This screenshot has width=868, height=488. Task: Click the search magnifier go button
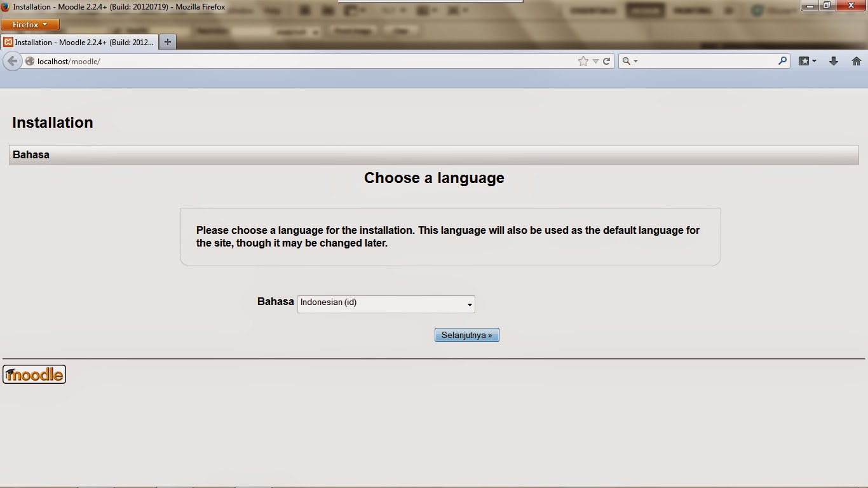click(782, 61)
